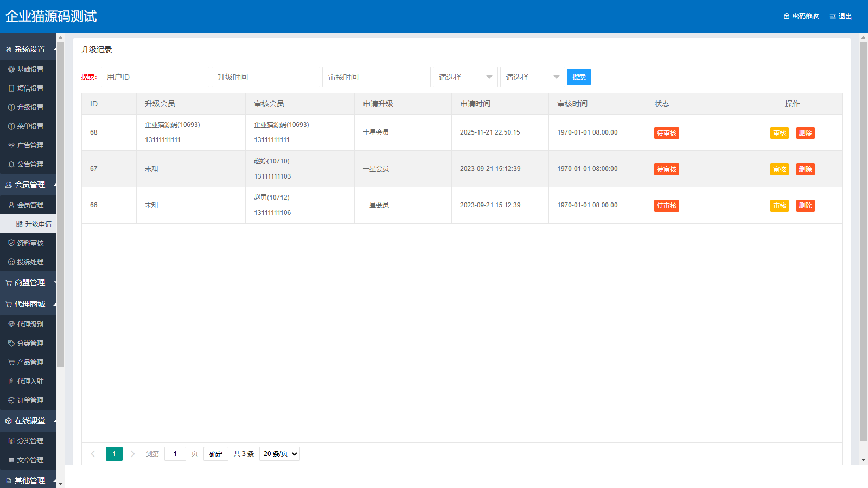The image size is (868, 488).
Task: Click the lock icon beside 密码修改
Action: [787, 16]
